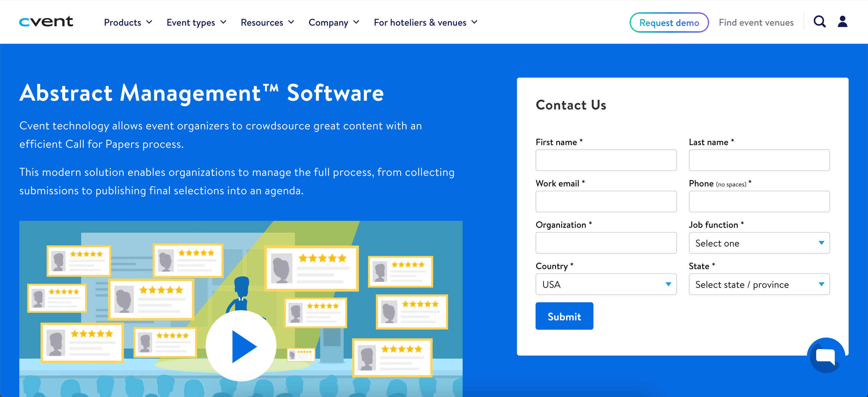Click the Job function dropdown arrow

point(822,243)
